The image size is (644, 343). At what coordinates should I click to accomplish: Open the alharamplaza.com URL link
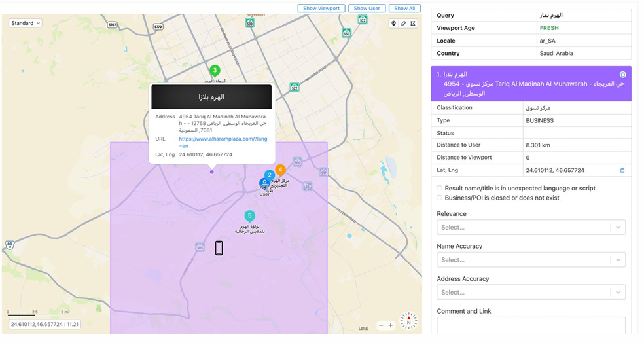(x=223, y=142)
